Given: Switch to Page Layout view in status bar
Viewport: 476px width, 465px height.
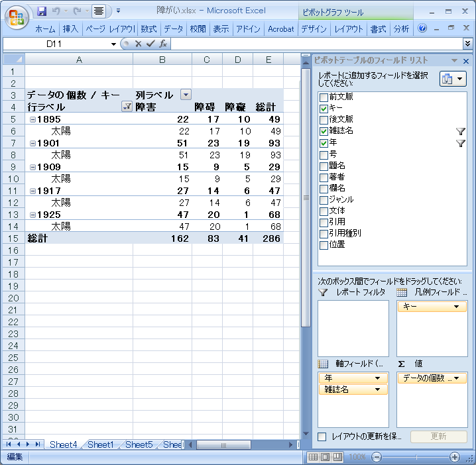Looking at the screenshot, I should coord(326,457).
